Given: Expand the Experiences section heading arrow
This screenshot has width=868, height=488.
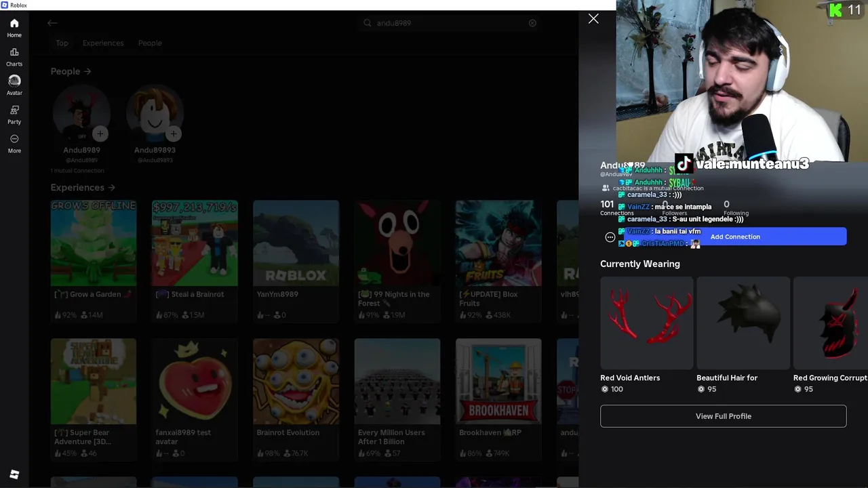Looking at the screenshot, I should click(x=111, y=187).
